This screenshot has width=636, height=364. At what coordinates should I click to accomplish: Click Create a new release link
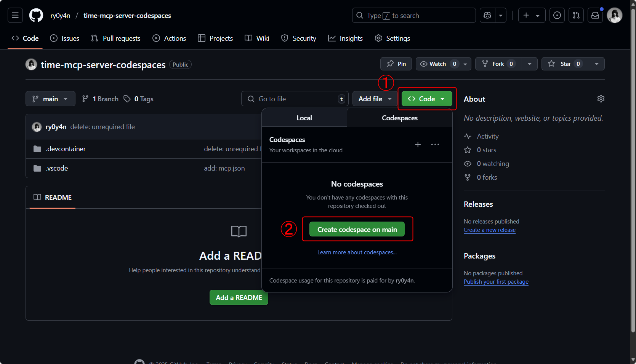(490, 230)
